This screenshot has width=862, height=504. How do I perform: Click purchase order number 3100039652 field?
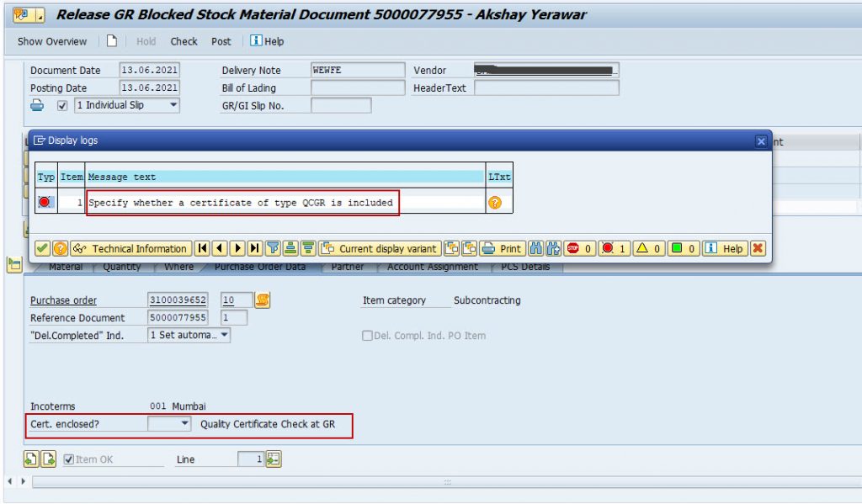click(178, 300)
